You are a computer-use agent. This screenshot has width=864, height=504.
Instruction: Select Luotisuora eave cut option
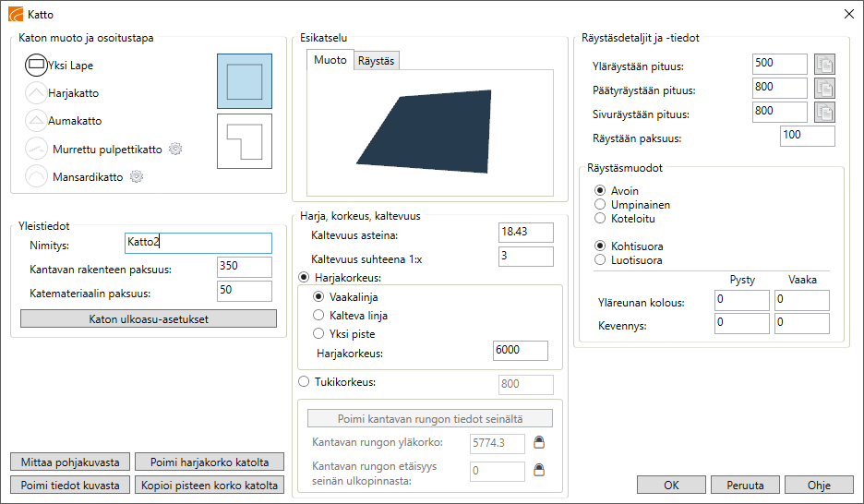pos(601,260)
